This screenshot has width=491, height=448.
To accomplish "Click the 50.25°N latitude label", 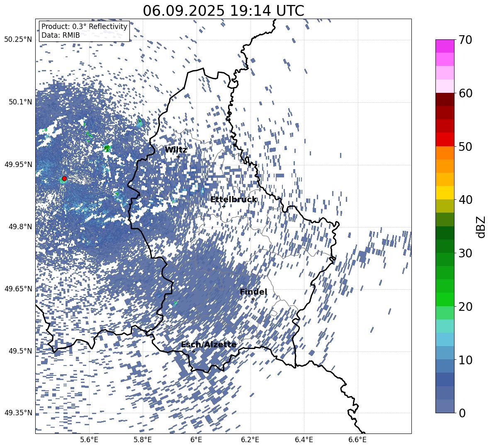I will tap(18, 40).
